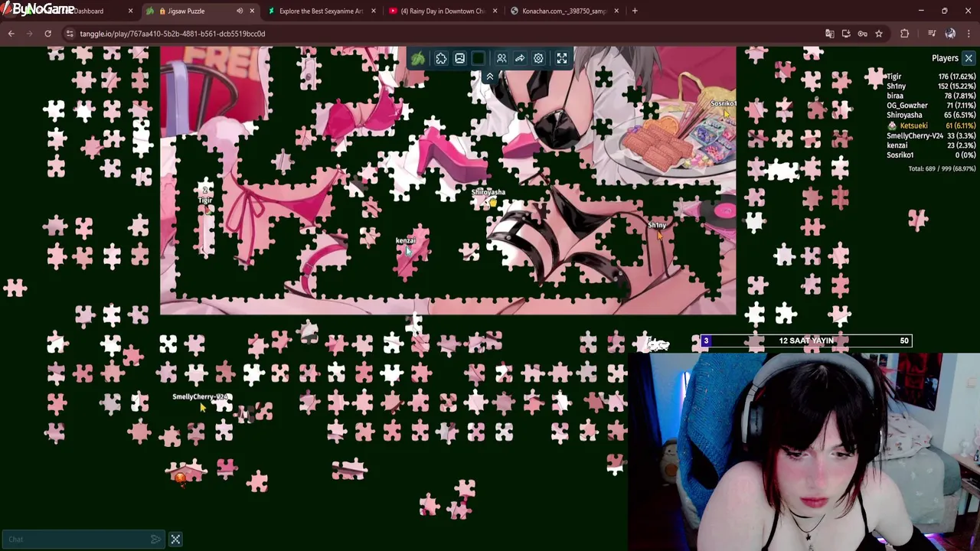Open a new browser tab
The image size is (980, 551).
click(x=635, y=11)
